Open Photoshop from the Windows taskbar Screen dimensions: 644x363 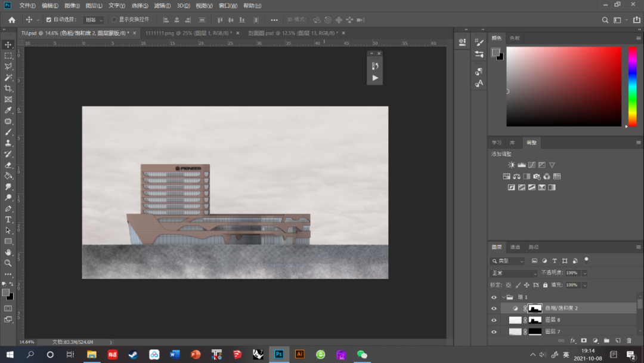279,355
